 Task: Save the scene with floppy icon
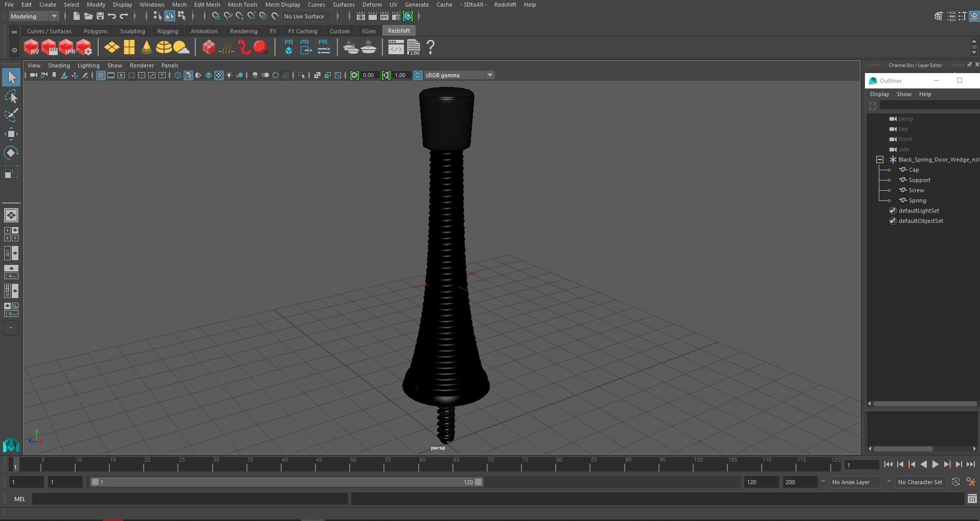(100, 16)
